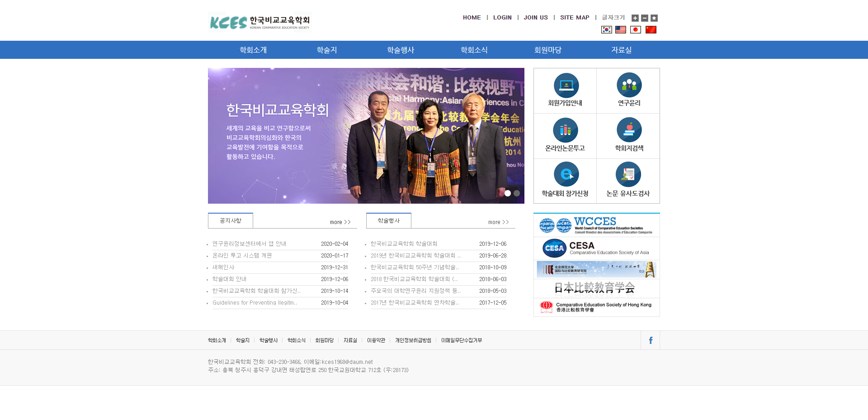Open event 2019년 한국비교교육학회 학술대회
The image size is (868, 420).
point(416,256)
